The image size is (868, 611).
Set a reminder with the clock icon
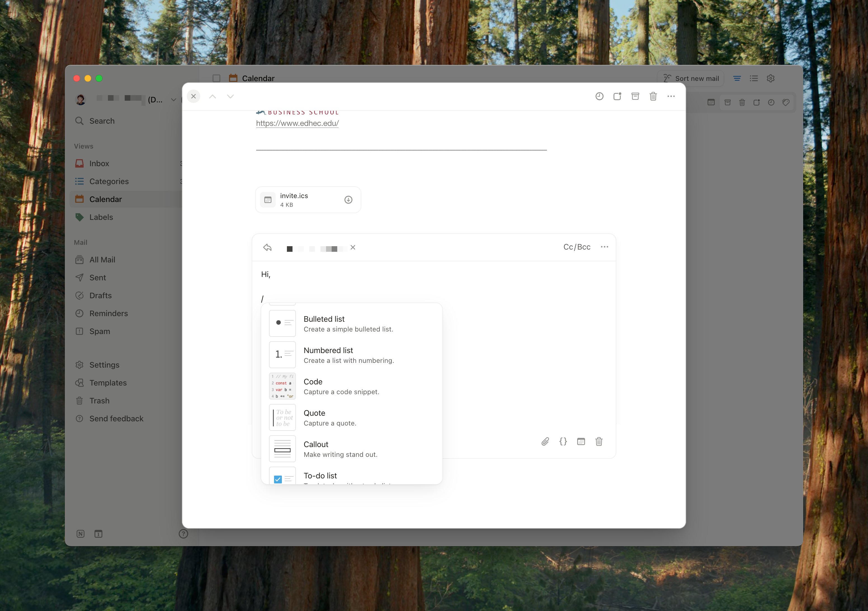pos(599,97)
